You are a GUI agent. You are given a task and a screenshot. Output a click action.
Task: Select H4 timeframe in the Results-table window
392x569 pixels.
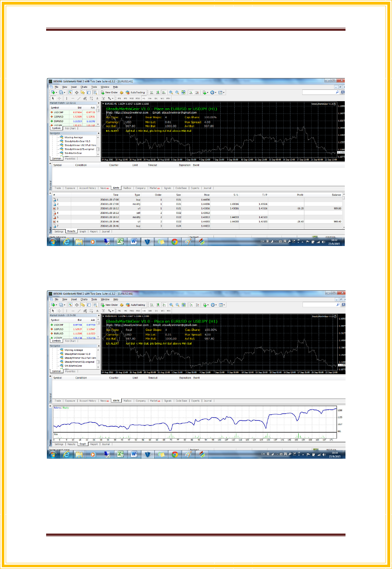[x=150, y=98]
